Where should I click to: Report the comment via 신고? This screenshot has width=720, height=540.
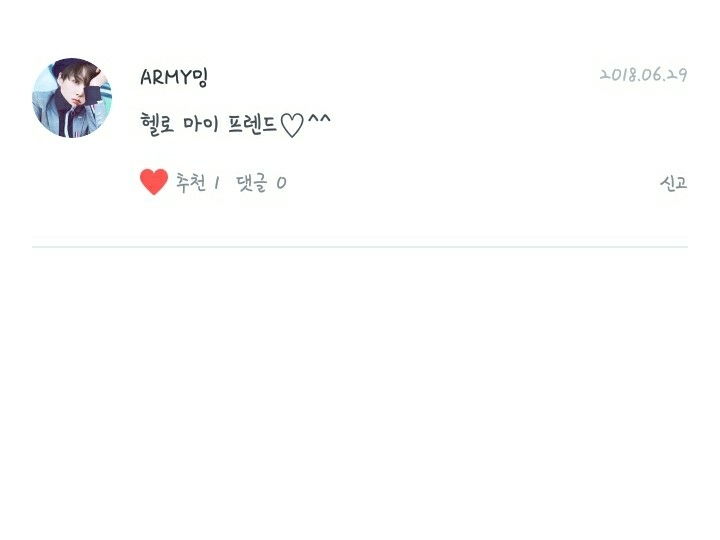[673, 183]
